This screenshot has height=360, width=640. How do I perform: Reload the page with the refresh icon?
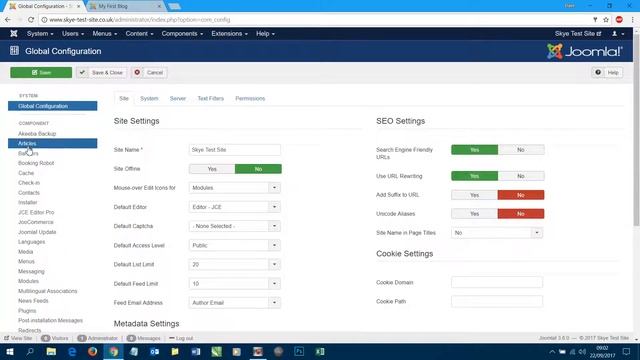pyautogui.click(x=31, y=20)
